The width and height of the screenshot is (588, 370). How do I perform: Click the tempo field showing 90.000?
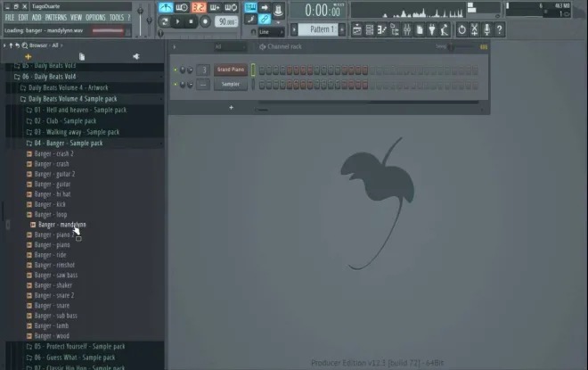coord(226,21)
